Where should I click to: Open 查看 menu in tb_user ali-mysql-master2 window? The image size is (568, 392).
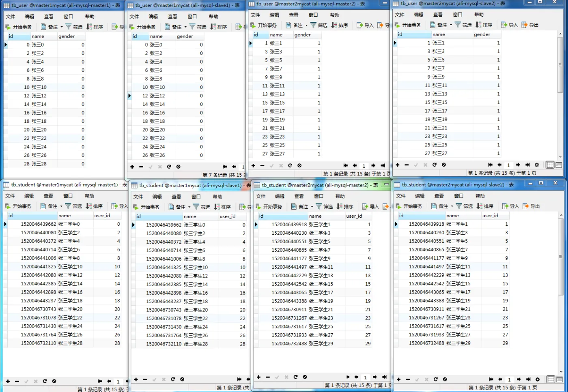click(x=294, y=15)
